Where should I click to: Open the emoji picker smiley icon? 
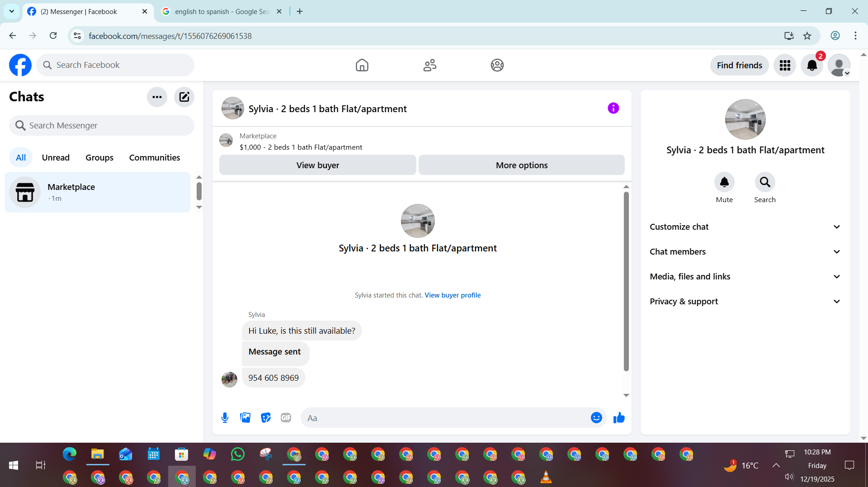[596, 418]
